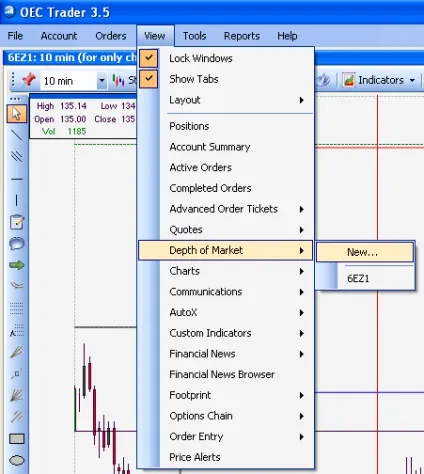Select the ellipse shape tool

(16, 461)
